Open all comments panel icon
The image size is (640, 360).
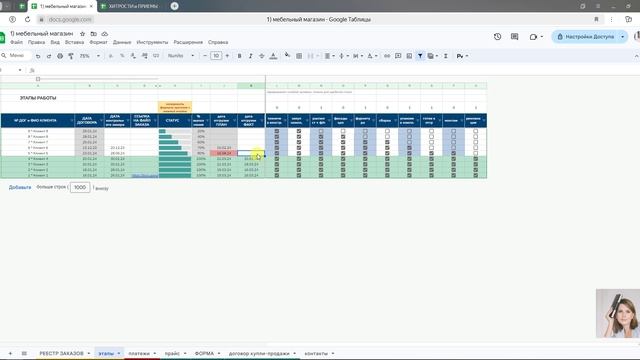click(514, 37)
